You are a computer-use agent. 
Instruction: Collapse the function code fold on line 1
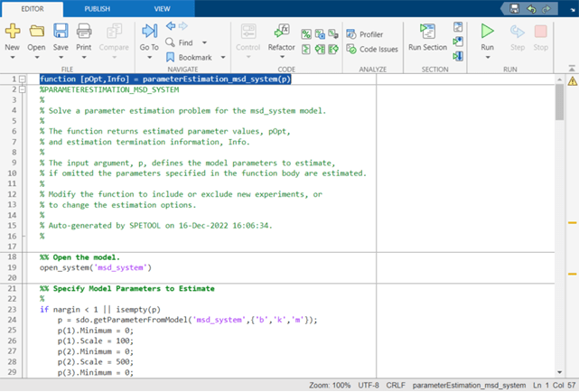click(x=23, y=79)
